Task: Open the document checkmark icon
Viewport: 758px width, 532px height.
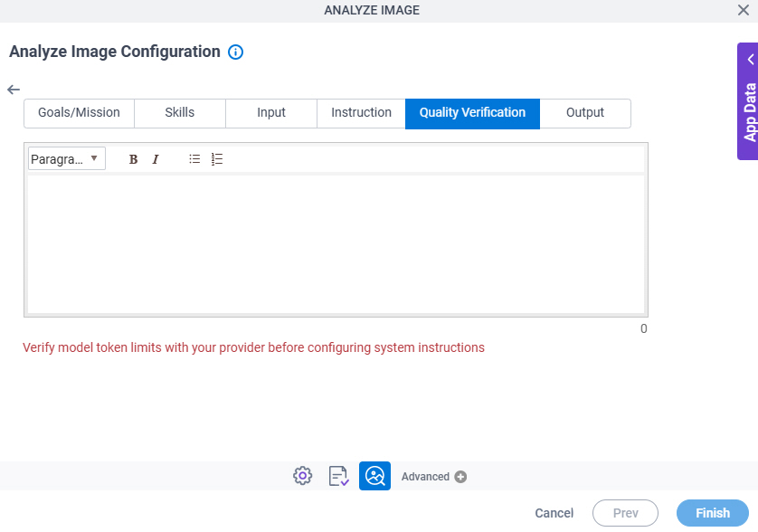Action: (338, 476)
